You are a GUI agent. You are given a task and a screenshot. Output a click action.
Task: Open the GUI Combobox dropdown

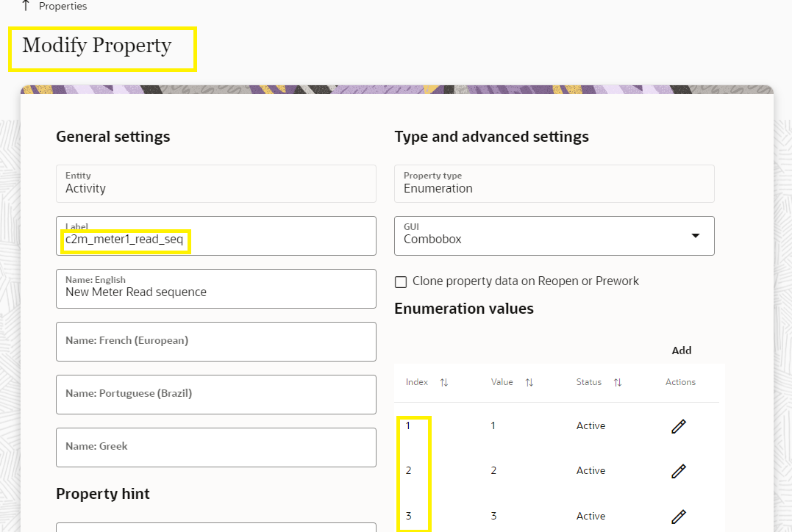point(554,236)
